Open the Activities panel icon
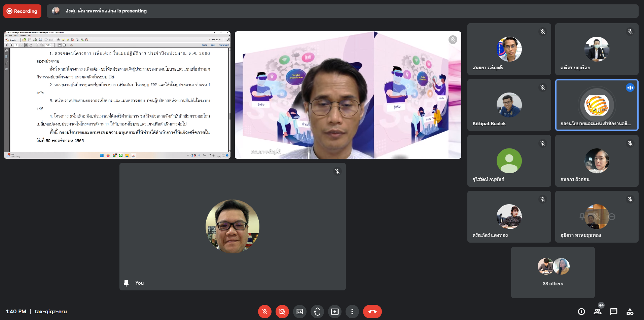This screenshot has width=644, height=320. 630,312
